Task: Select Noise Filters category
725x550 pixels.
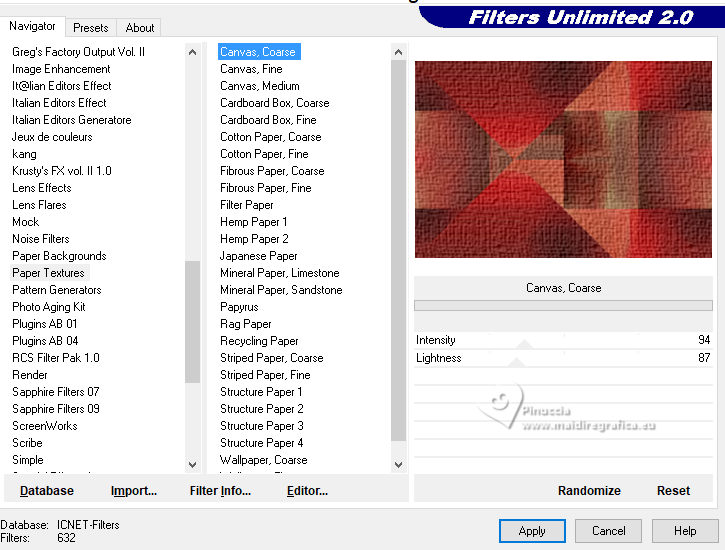Action: click(x=41, y=238)
